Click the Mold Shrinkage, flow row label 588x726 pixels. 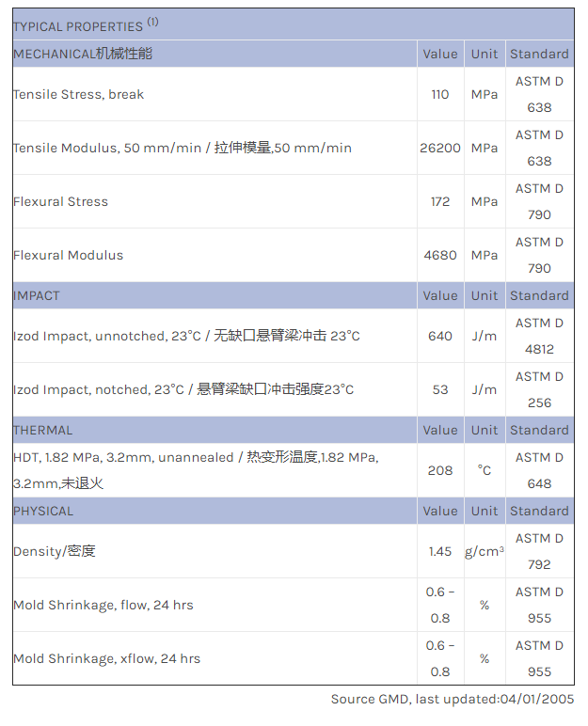pos(103,605)
